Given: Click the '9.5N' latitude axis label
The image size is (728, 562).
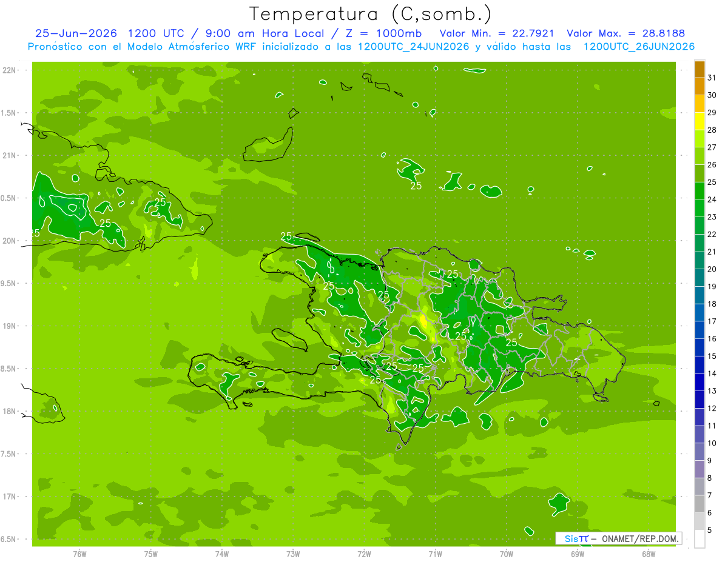Looking at the screenshot, I should 9,283.
